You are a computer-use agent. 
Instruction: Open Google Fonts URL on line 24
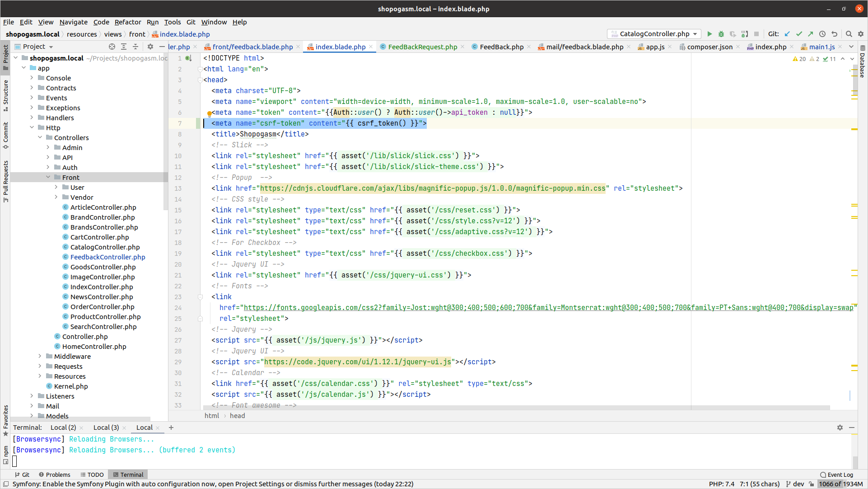pyautogui.click(x=548, y=308)
